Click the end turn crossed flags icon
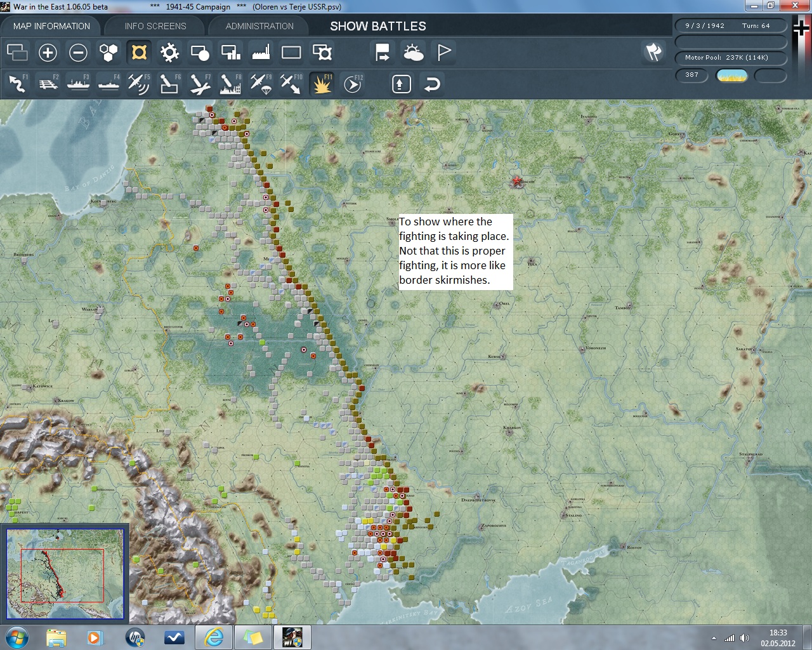This screenshot has height=650, width=812. click(x=653, y=52)
